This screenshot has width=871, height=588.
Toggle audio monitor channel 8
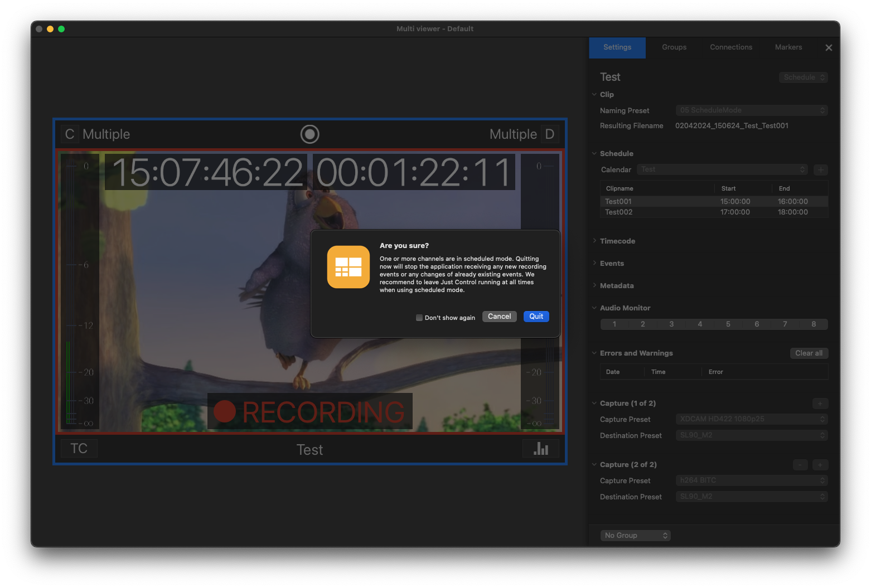click(814, 324)
